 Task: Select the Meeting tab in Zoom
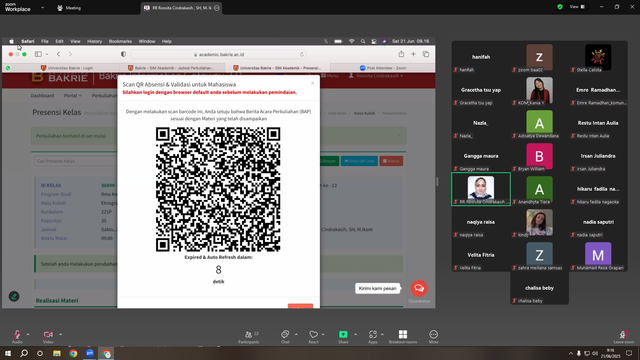(x=69, y=8)
